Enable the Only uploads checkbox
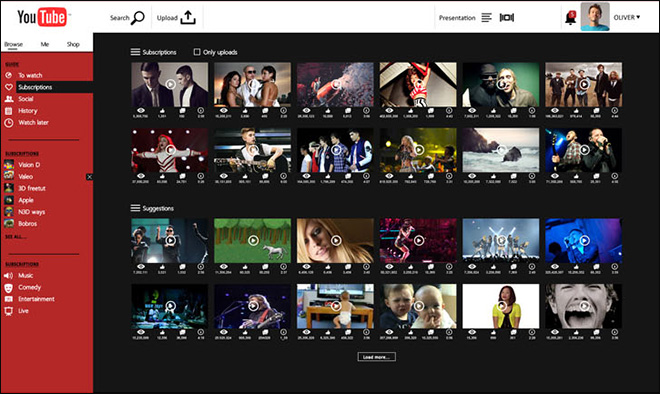 click(197, 52)
